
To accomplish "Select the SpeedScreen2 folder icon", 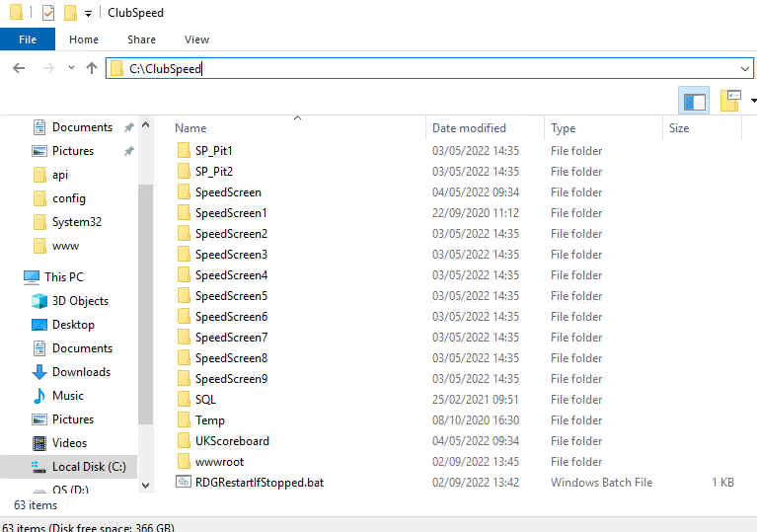I will (184, 234).
